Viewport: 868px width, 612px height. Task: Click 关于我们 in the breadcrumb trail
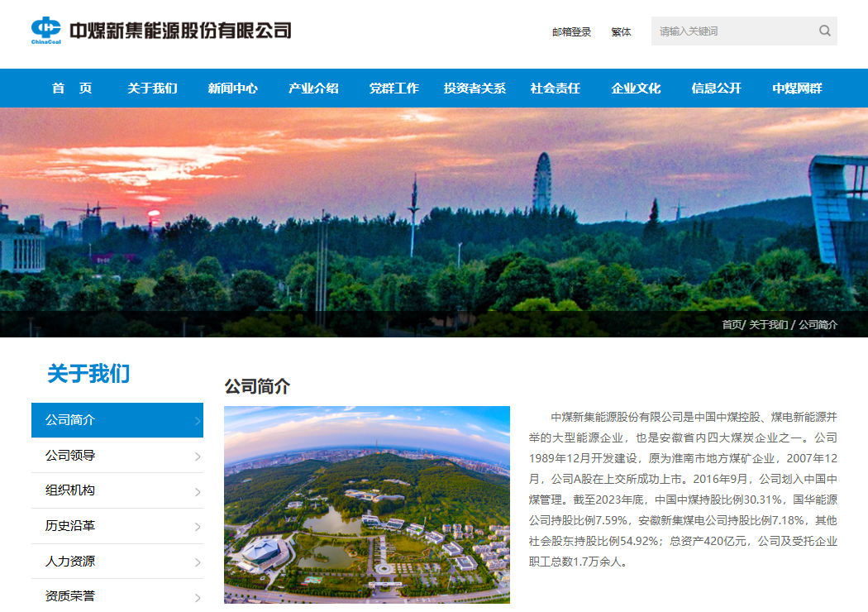768,324
